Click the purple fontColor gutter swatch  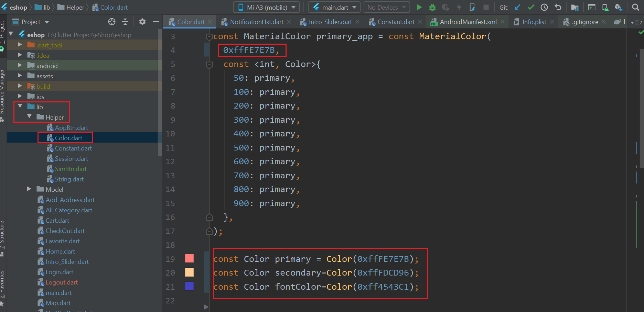pos(189,286)
